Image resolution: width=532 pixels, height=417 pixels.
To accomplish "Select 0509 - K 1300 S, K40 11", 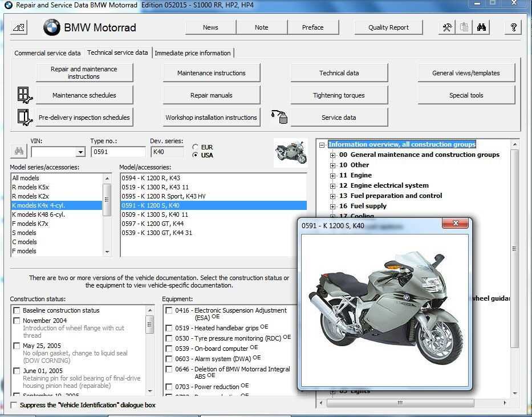I will point(214,214).
